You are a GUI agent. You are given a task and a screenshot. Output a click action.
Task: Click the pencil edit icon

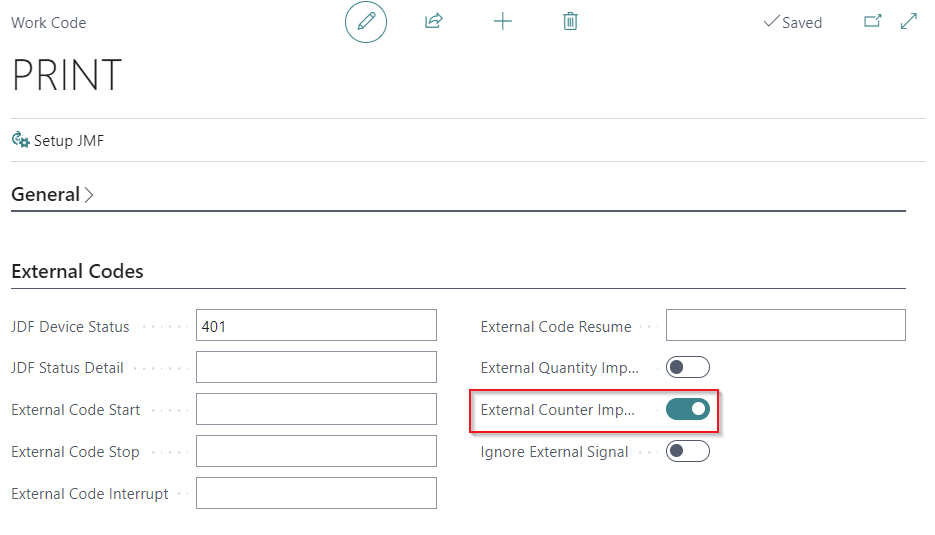(x=366, y=21)
